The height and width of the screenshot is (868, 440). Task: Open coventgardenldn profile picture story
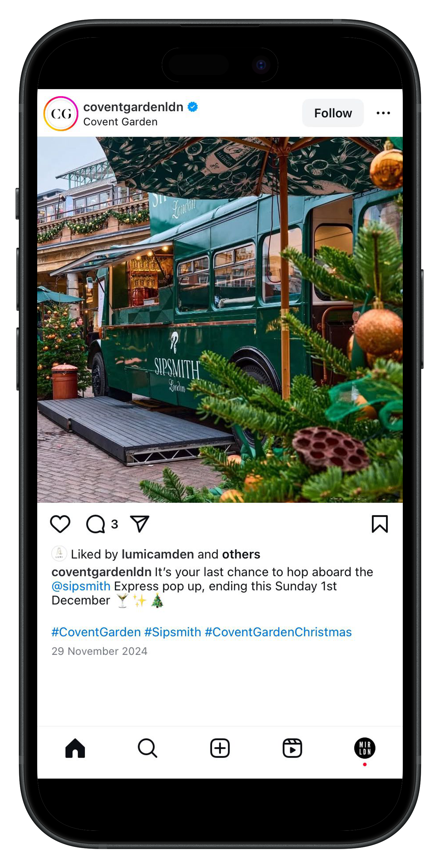click(x=60, y=114)
